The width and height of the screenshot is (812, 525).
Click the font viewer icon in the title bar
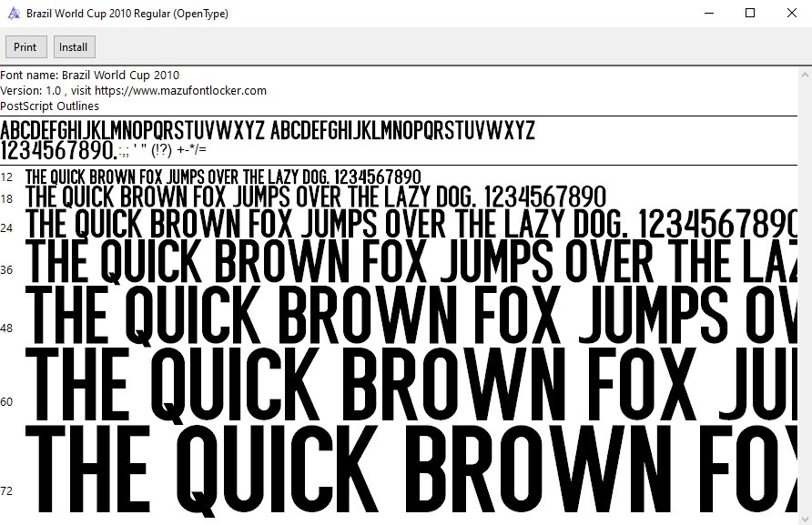(x=13, y=13)
